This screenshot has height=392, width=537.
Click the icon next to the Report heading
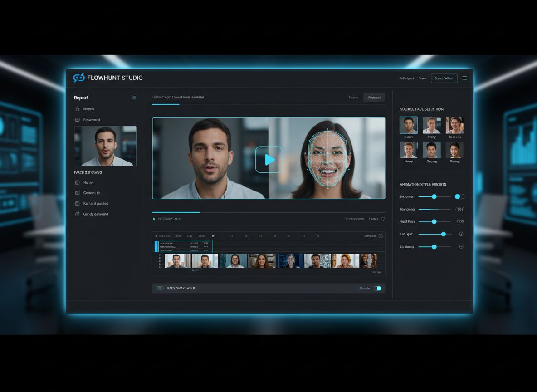click(x=134, y=98)
